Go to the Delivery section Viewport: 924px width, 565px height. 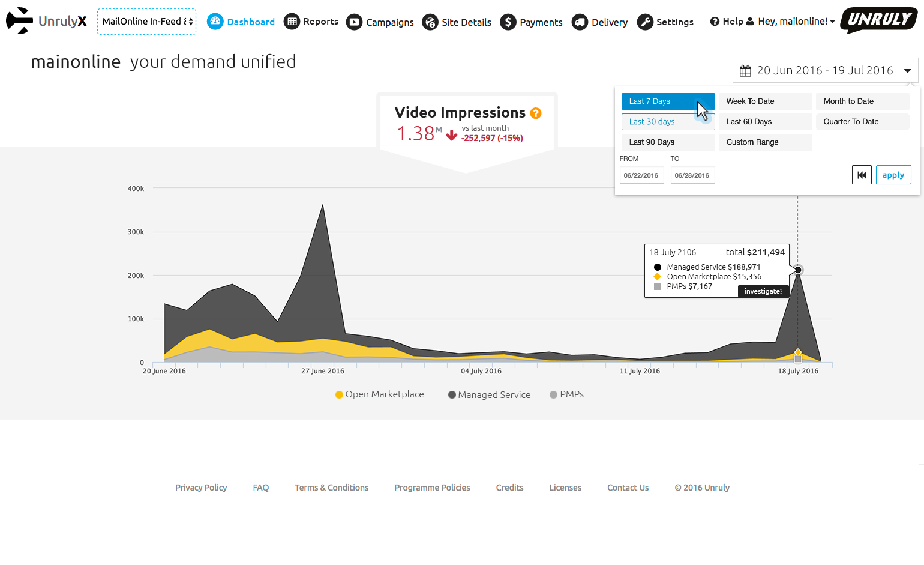(610, 22)
